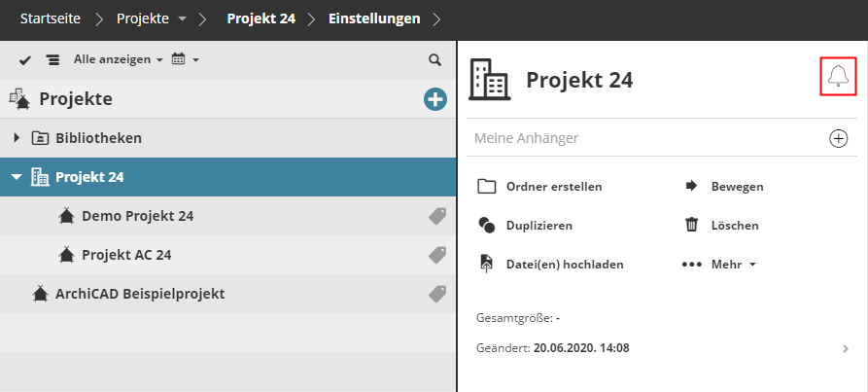Add a follower via circled plus icon
Image resolution: width=868 pixels, height=392 pixels.
[x=838, y=138]
